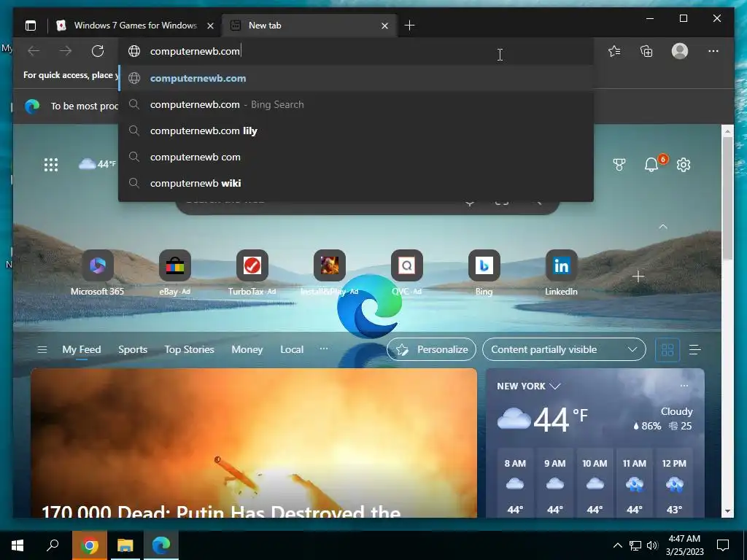This screenshot has height=560, width=747.
Task: Click the Cloudy condition text
Action: tap(676, 411)
